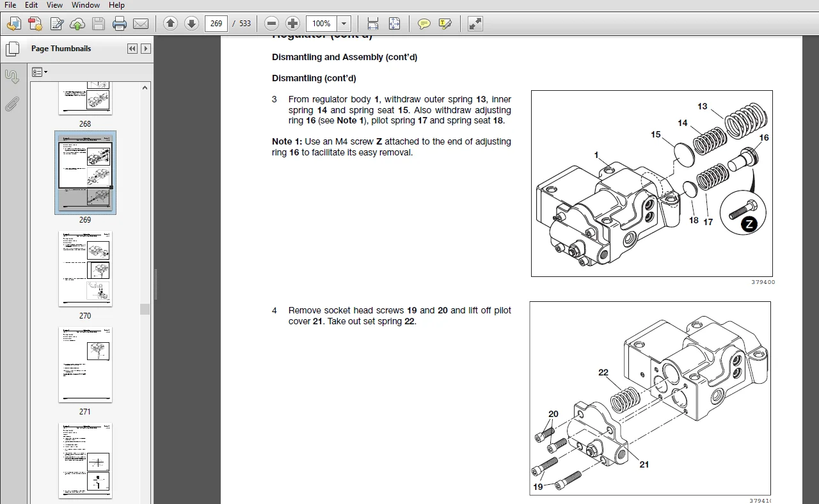Go to previous page with up arrow
Viewport: 819px width, 504px height.
pyautogui.click(x=170, y=24)
